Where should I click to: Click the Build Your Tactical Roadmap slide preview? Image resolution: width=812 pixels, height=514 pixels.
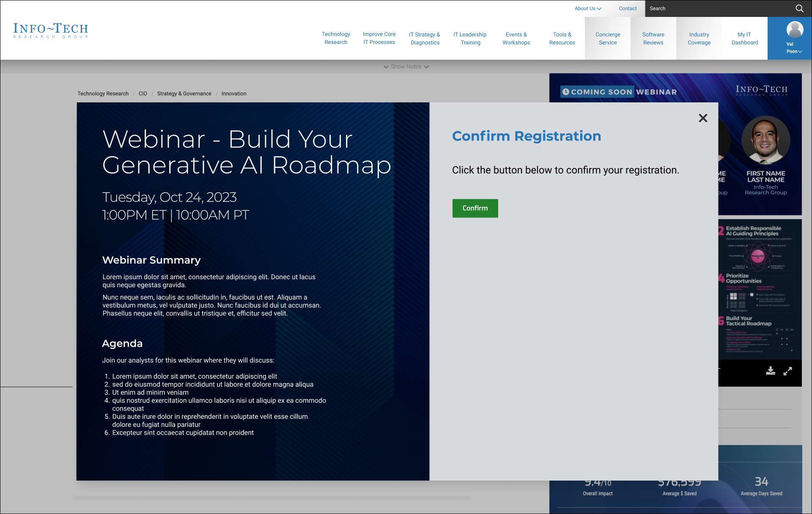coord(757,334)
